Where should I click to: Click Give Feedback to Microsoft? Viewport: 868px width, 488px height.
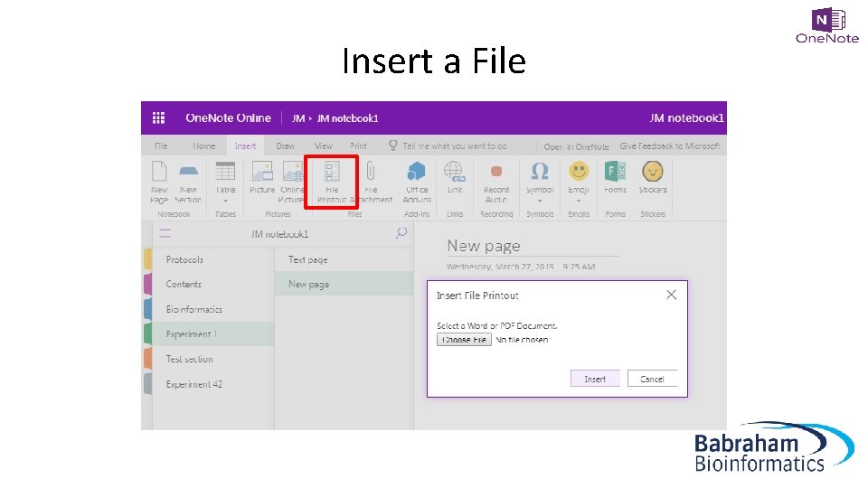(670, 146)
